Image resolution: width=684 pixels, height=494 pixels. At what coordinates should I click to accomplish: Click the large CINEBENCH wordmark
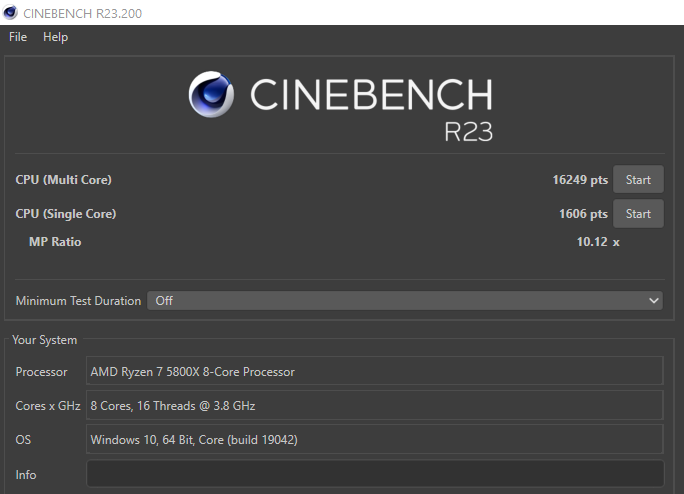coord(371,94)
